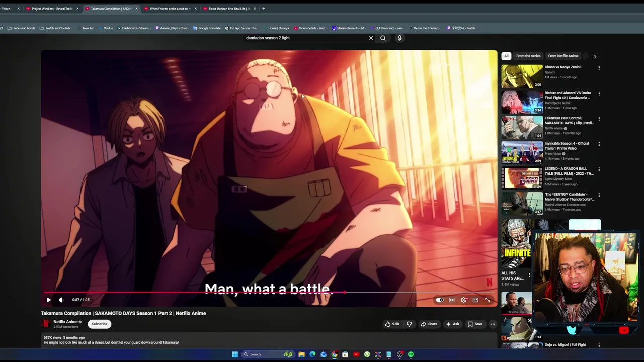Dislike the video with thumbs down
Image resolution: width=644 pixels, height=362 pixels.
coord(409,324)
